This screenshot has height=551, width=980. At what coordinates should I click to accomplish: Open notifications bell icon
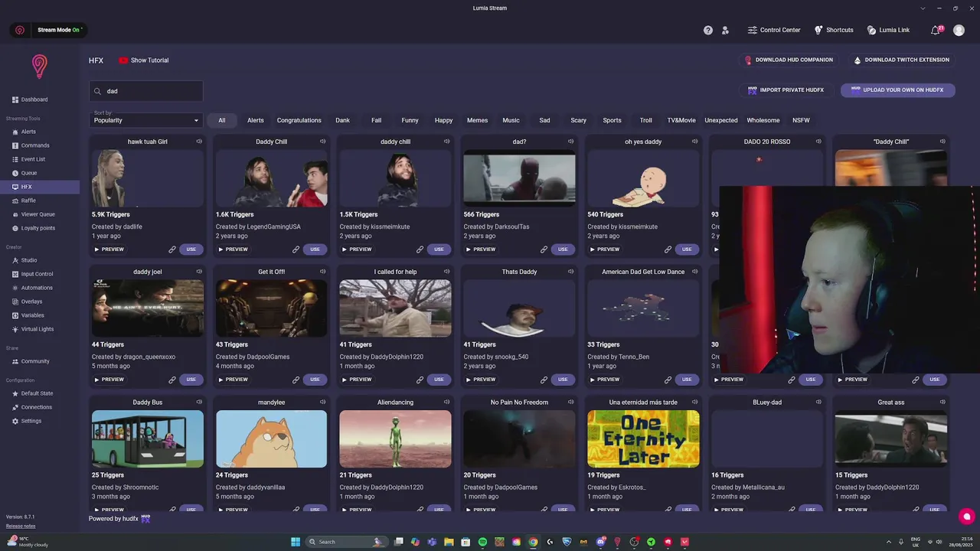click(x=936, y=30)
